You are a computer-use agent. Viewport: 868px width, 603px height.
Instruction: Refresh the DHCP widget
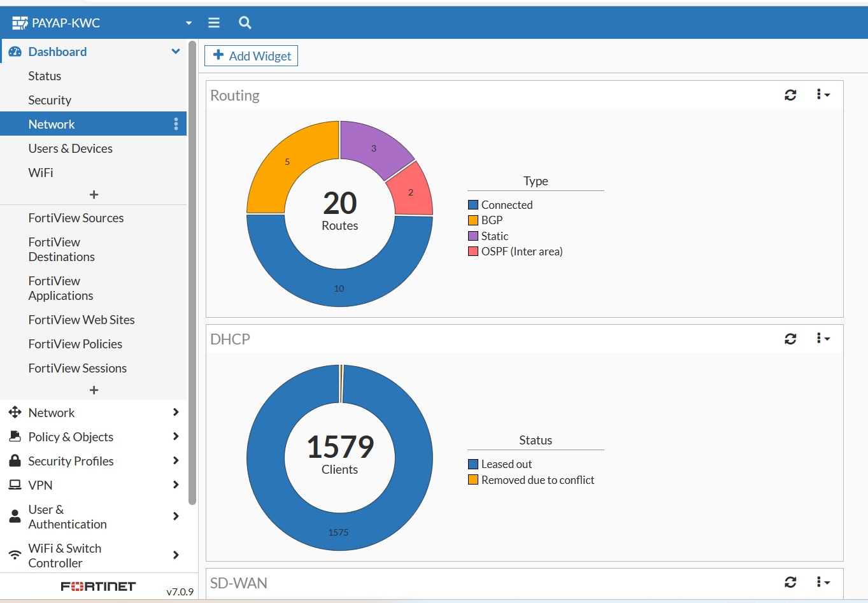pyautogui.click(x=790, y=339)
